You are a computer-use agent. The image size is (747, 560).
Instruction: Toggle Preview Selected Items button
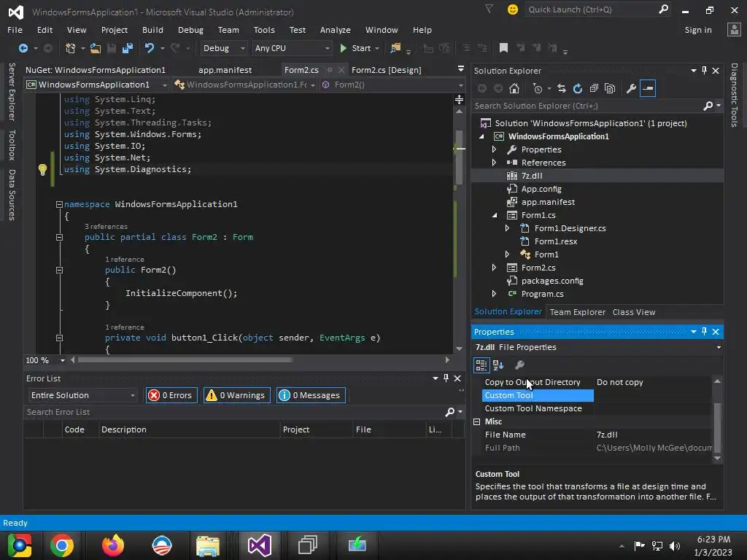coord(648,88)
